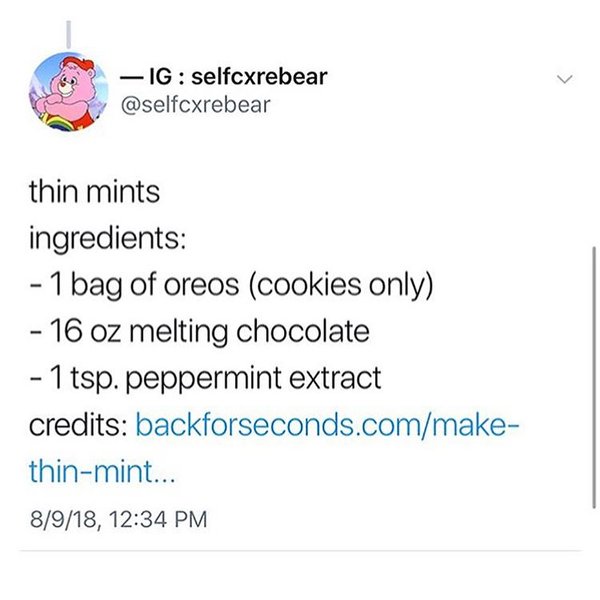This screenshot has width=600, height=600.
Task: Follow the backforseconds.com/make- recipe link
Action: pos(326,427)
